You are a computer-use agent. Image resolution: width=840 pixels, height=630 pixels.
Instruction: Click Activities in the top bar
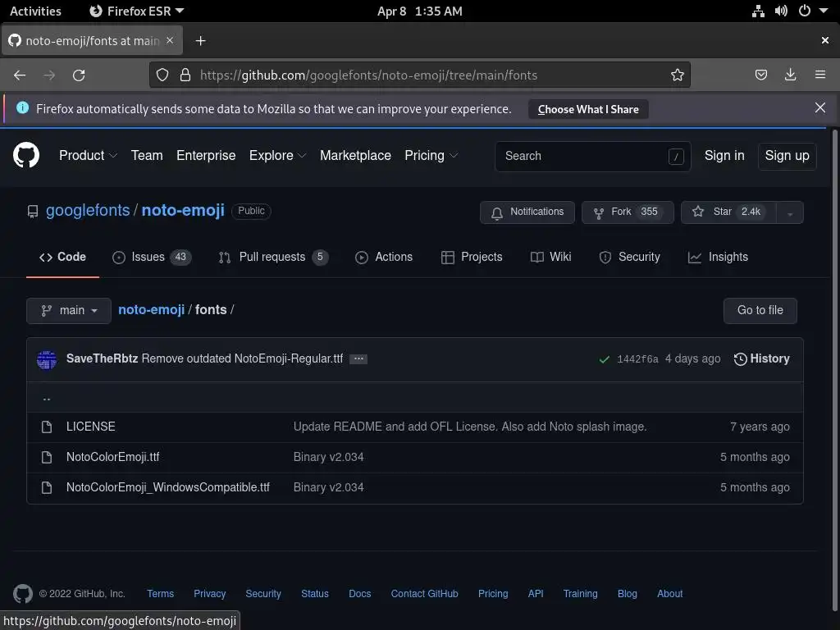pyautogui.click(x=35, y=11)
